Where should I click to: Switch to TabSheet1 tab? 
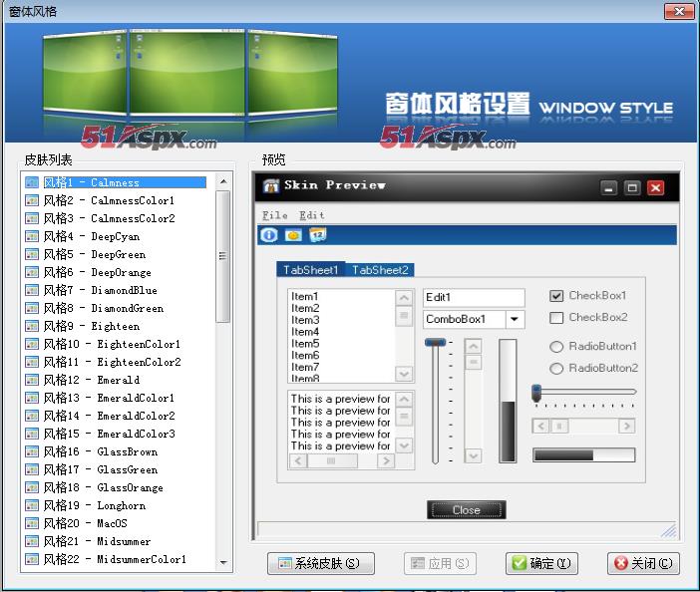point(311,270)
